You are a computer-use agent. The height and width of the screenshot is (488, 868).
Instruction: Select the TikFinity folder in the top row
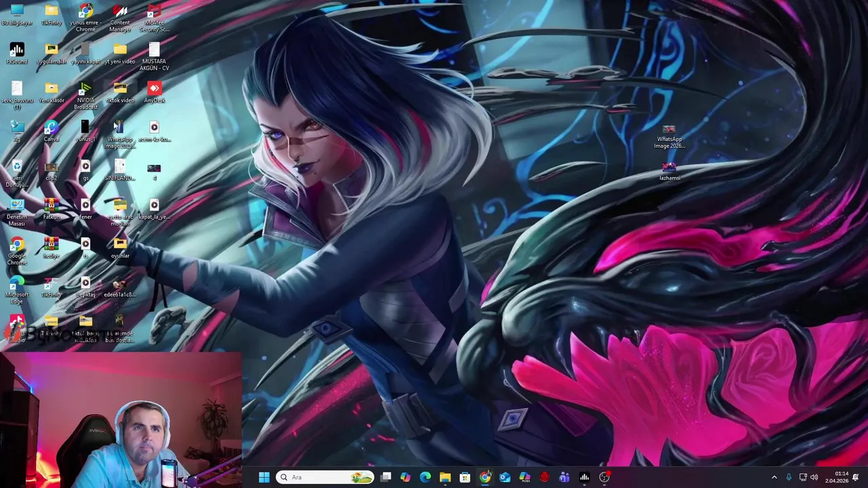pyautogui.click(x=52, y=15)
